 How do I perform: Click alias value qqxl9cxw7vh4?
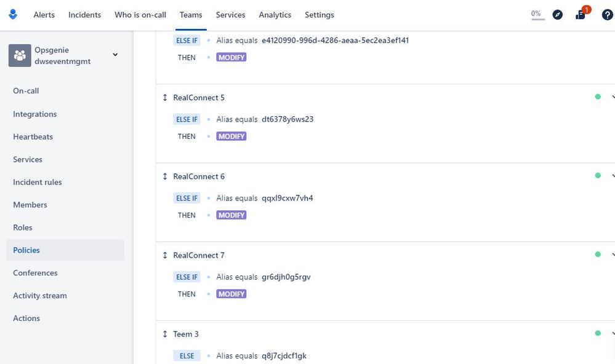tap(287, 198)
